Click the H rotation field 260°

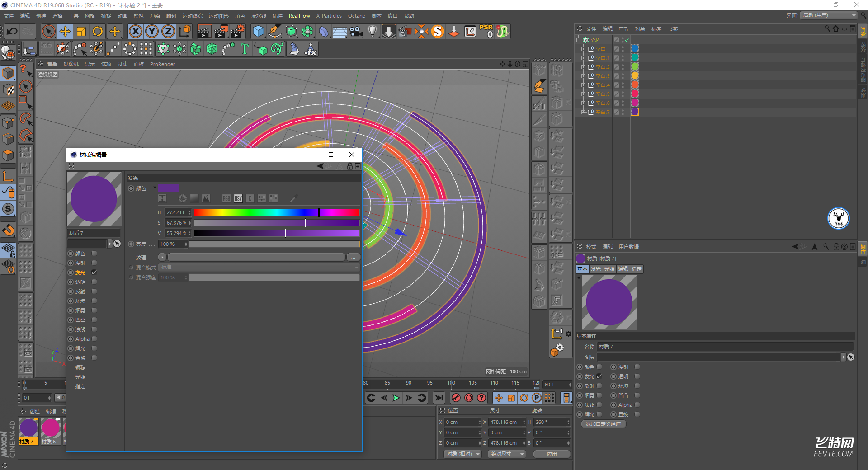tap(552, 422)
